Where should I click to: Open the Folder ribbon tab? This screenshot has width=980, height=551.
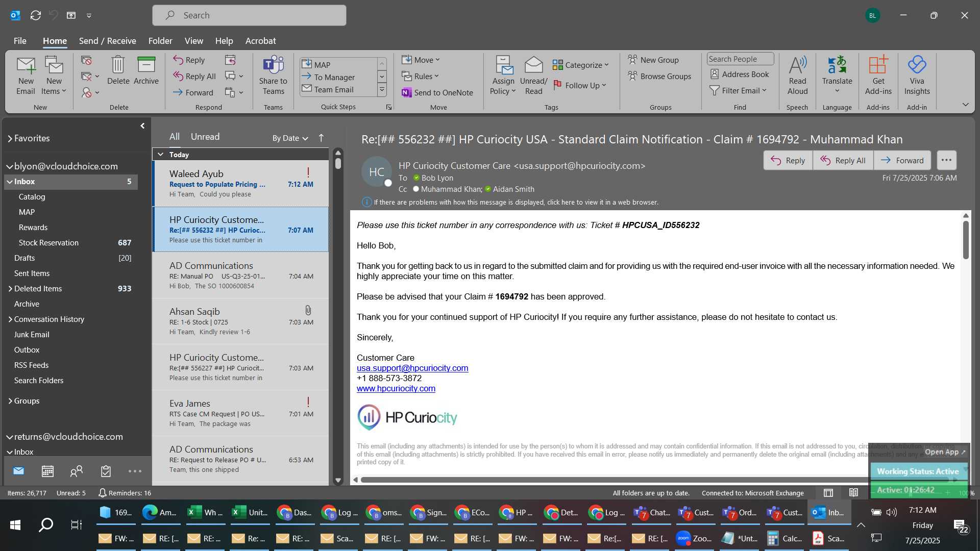tap(160, 41)
